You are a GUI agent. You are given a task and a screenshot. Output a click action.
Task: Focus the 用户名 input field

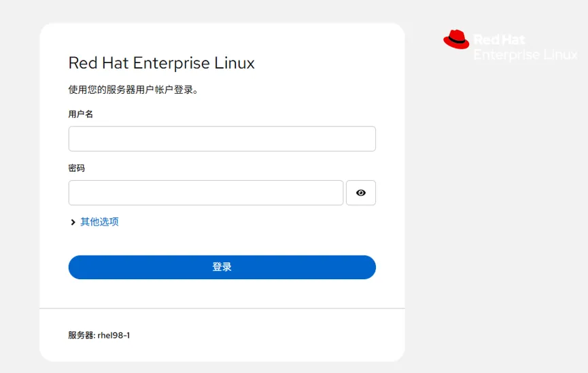coord(222,139)
